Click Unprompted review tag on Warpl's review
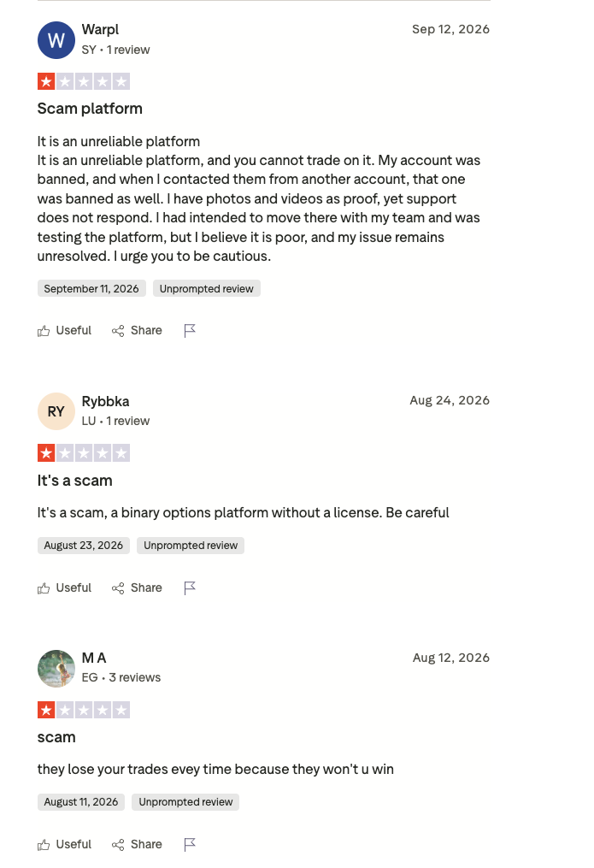The width and height of the screenshot is (594, 868). (206, 288)
